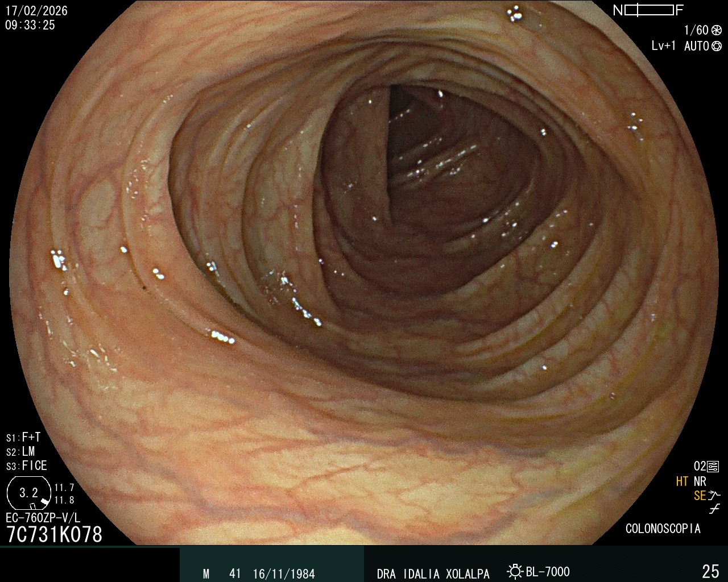Enable the NR noise reduction indicator
728x582 pixels.
tap(700, 481)
